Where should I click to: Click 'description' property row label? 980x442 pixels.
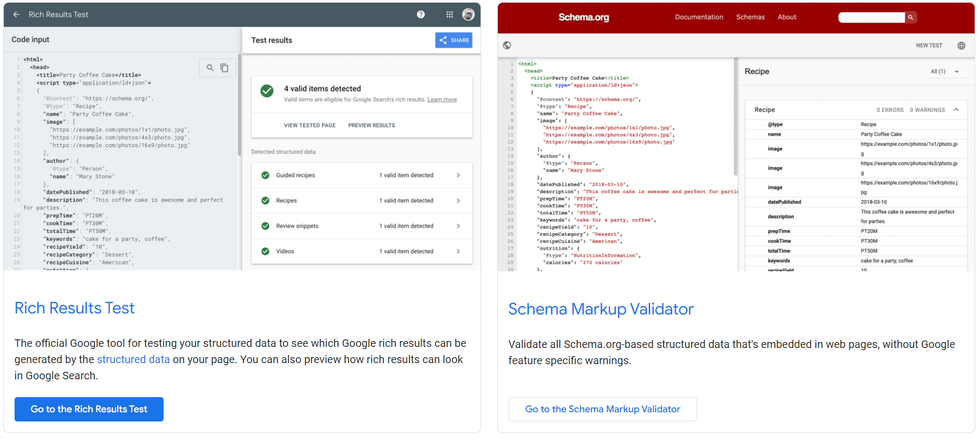781,217
